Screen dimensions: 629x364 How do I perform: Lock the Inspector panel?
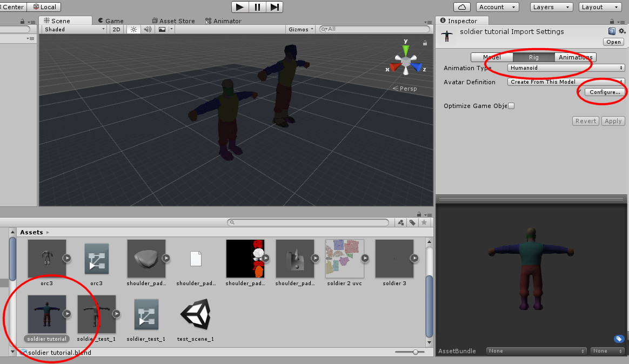click(x=612, y=21)
